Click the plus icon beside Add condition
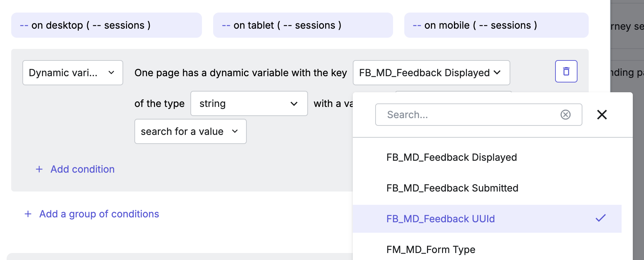Viewport: 644px width, 260px height. (x=39, y=169)
